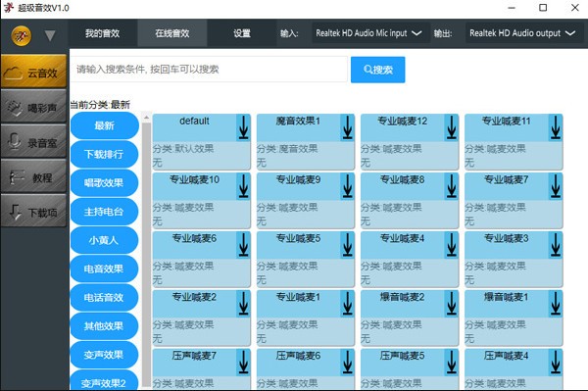
Task: Download 专业喊麦12 via its arrow icon
Action: [452, 127]
